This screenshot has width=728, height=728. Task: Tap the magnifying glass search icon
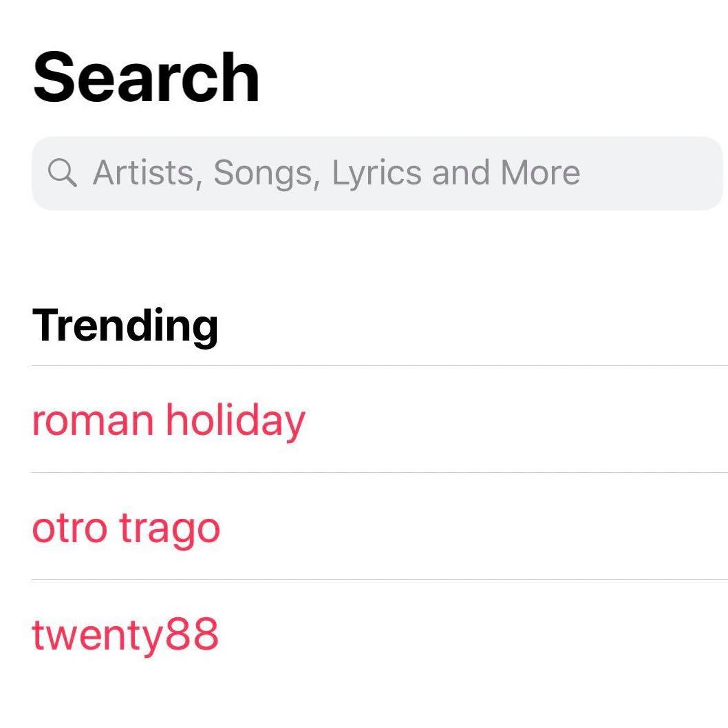62,173
